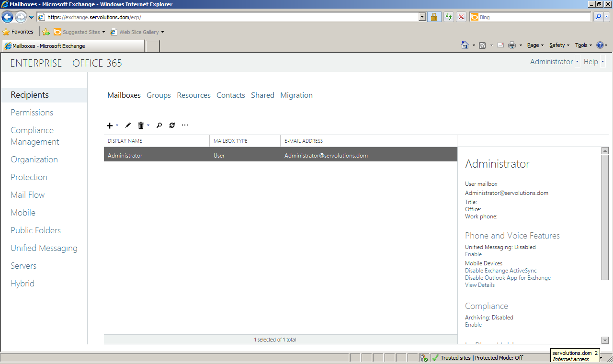Click the Bing search magnifier button
Screen dimensions: 613x364
598,17
